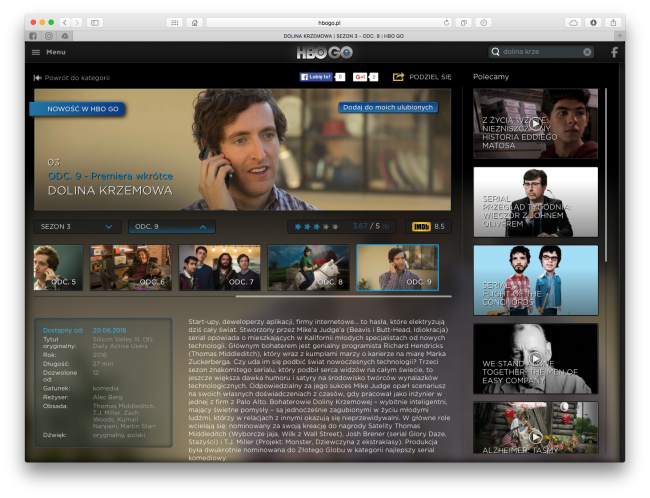
Task: Click the hbogo.pl address bar
Action: [x=329, y=23]
